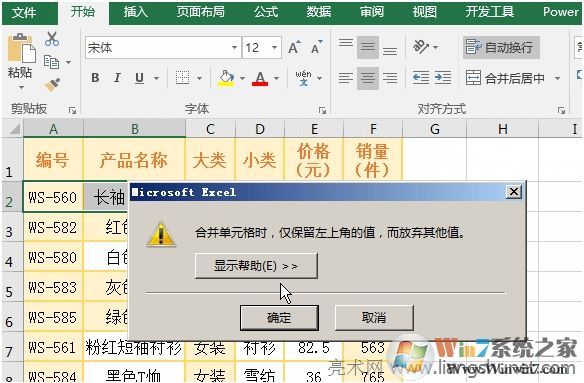This screenshot has height=383, width=584.
Task: Switch to the 审阅 tab
Action: click(x=372, y=12)
